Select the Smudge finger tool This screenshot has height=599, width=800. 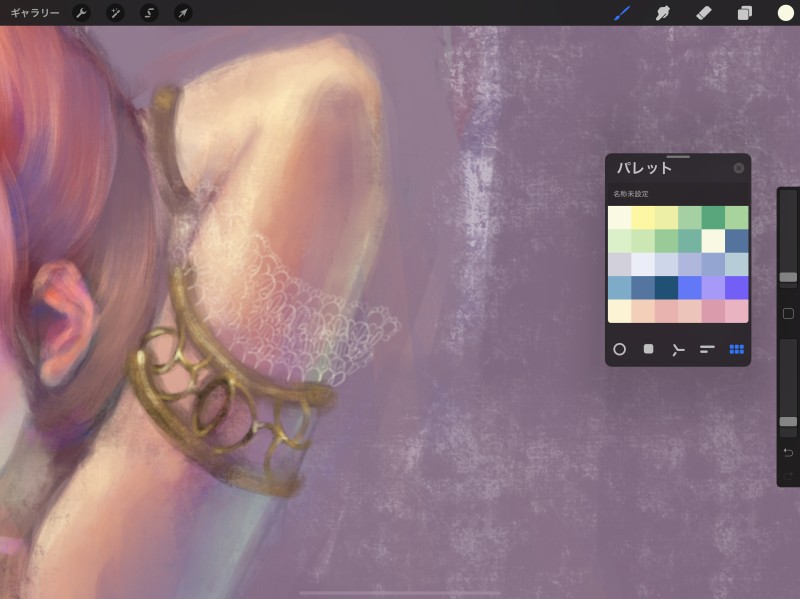663,13
